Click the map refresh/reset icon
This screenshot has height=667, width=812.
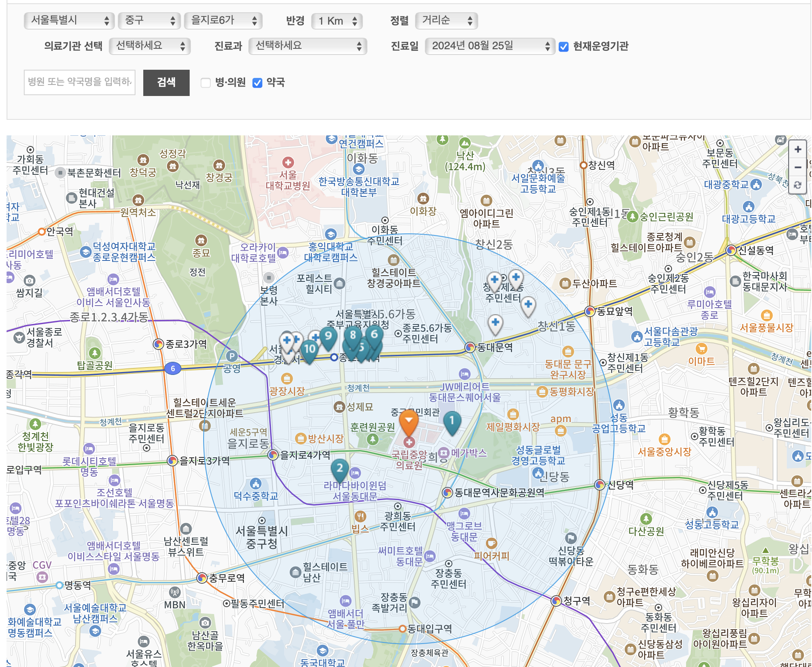pyautogui.click(x=798, y=185)
